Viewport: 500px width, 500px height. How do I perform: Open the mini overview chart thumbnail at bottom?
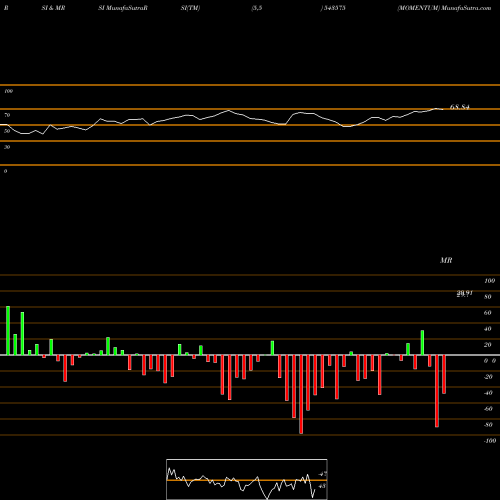coord(247,479)
